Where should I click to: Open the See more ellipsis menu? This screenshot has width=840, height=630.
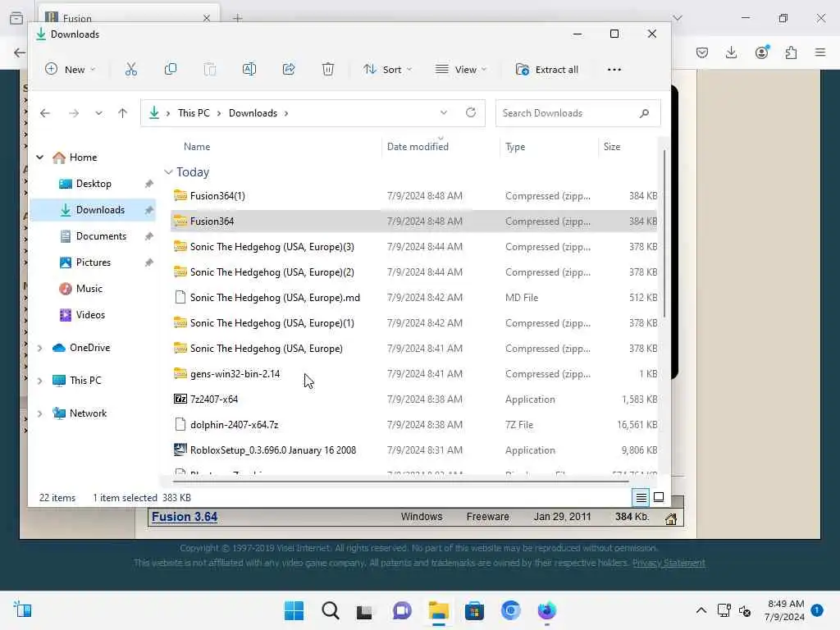click(x=614, y=70)
